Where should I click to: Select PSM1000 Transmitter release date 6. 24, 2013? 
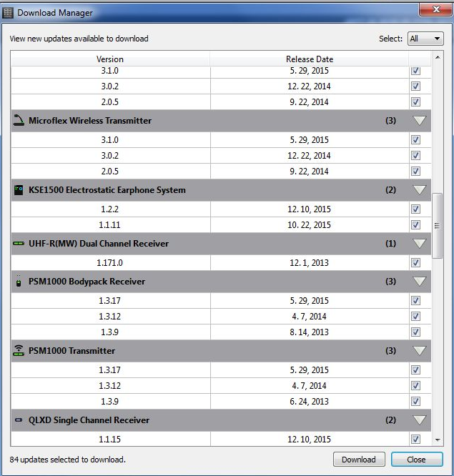(x=309, y=402)
